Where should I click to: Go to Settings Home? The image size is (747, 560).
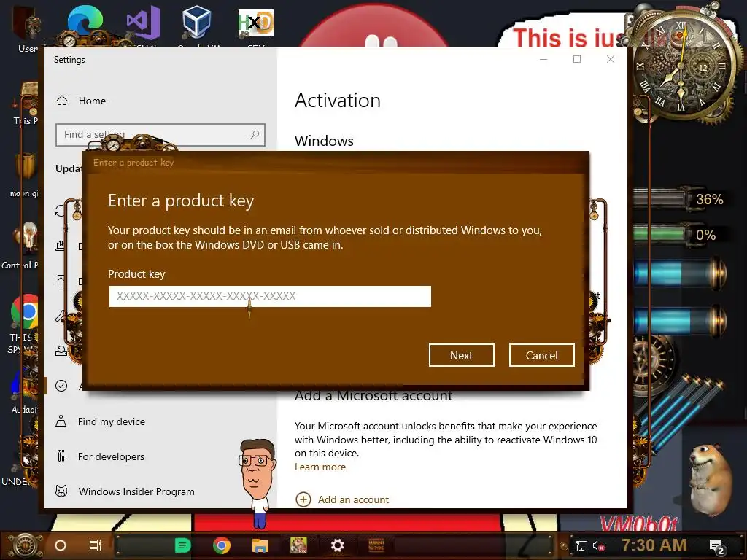(92, 101)
